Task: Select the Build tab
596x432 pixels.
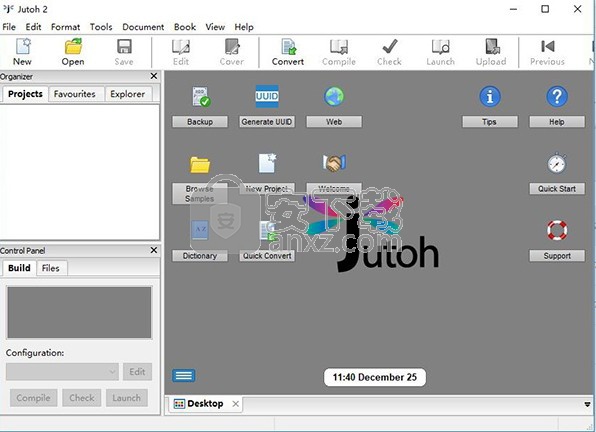Action: (19, 268)
